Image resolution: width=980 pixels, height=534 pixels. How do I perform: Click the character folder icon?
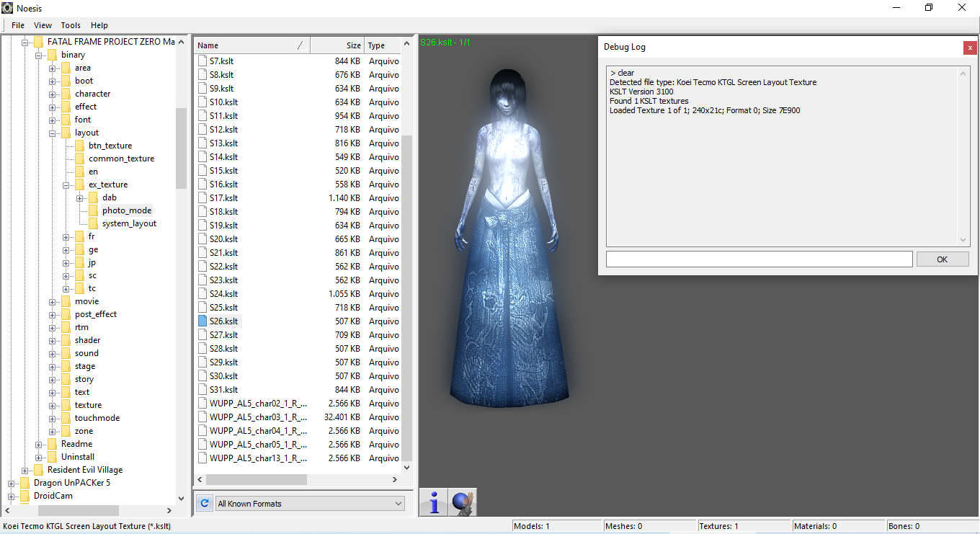(66, 94)
